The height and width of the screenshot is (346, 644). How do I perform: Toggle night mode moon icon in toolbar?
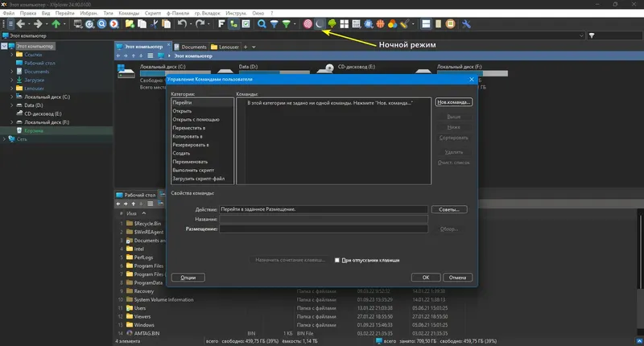point(319,24)
